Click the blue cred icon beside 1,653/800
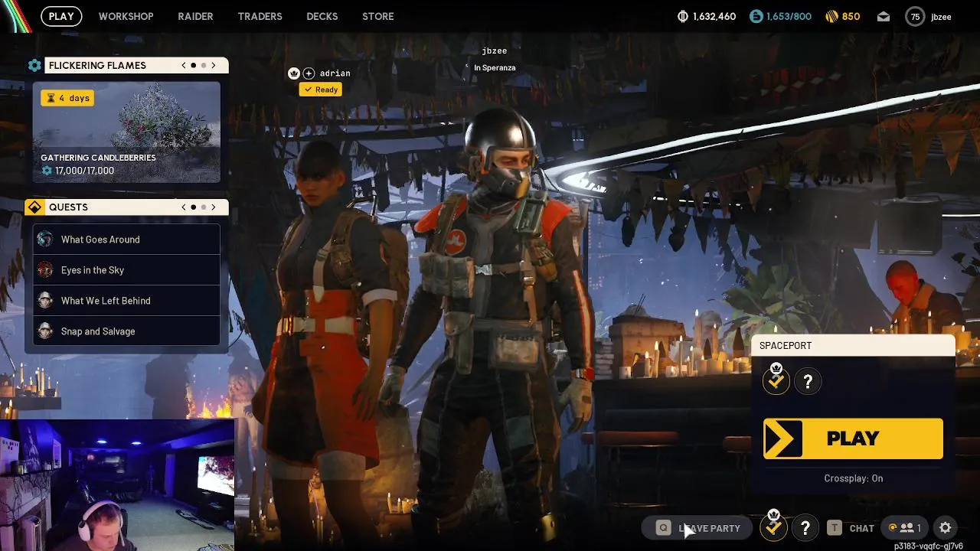The image size is (980, 551). click(x=756, y=16)
